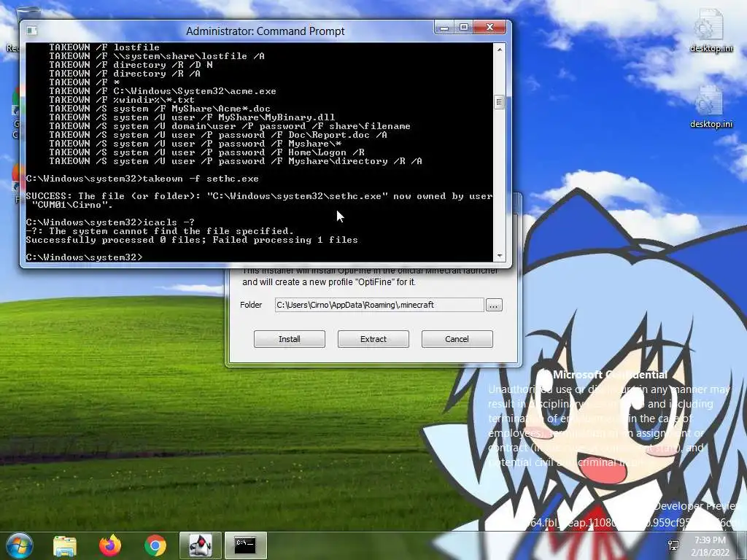Launch Firefox from the taskbar
Image resolution: width=747 pixels, height=560 pixels.
pyautogui.click(x=110, y=545)
